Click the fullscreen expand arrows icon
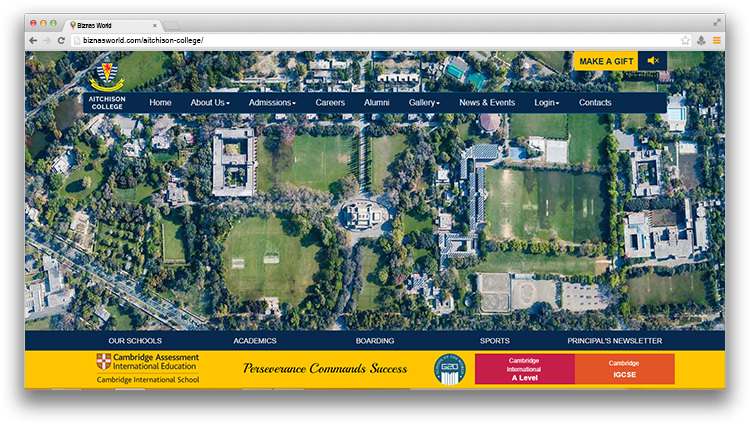Screen dimensions: 750x425 tap(717, 22)
